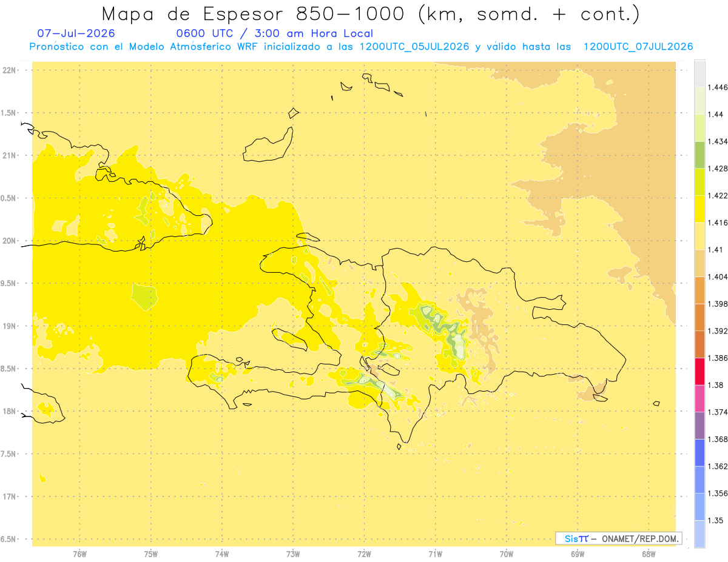This screenshot has width=728, height=562.
Task: Pick the yellow-green legend swatch between 1.422 and 1.428
Action: [x=699, y=182]
